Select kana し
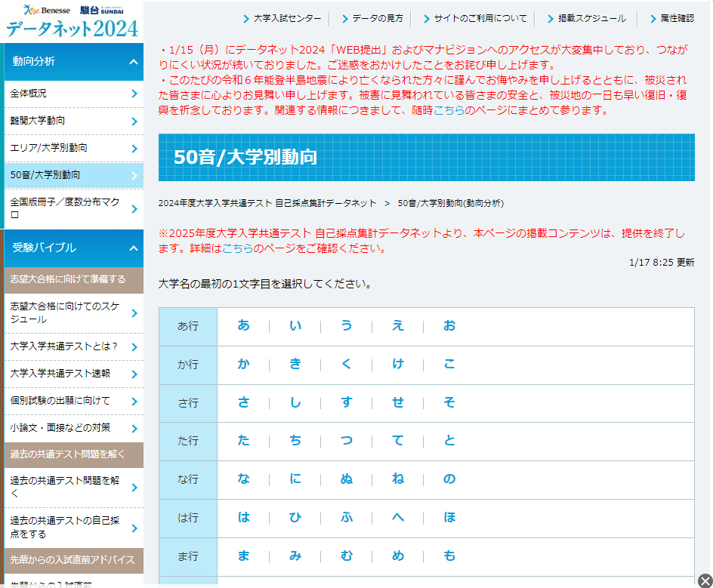 (x=295, y=402)
